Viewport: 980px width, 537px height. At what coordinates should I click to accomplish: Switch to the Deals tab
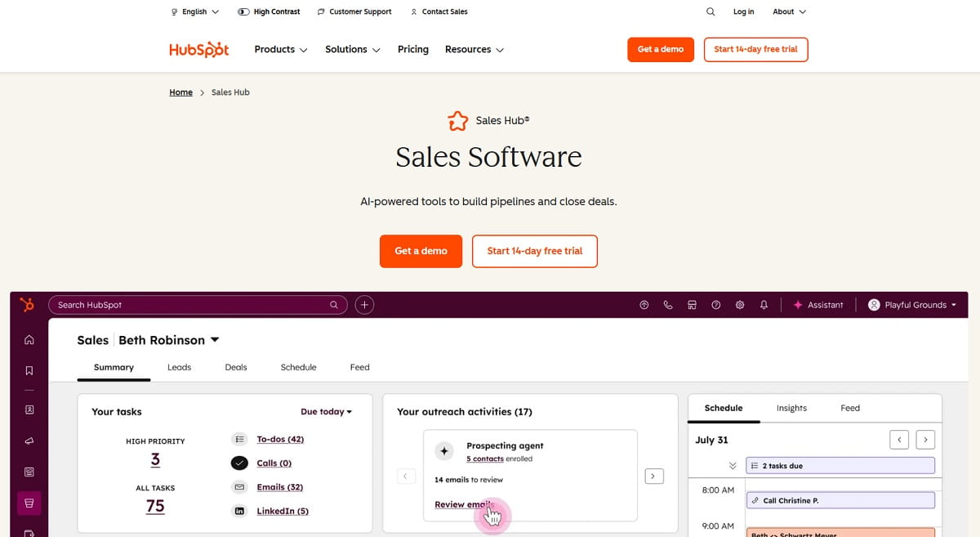[236, 367]
